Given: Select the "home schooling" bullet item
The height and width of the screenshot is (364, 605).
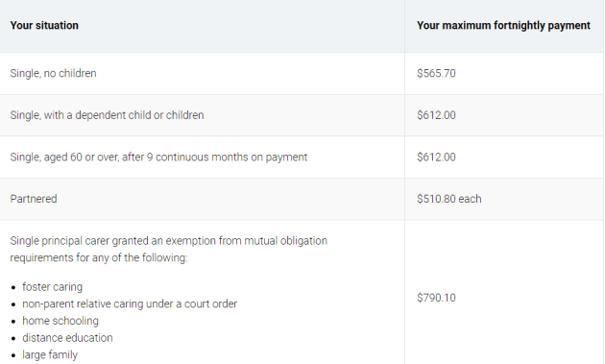Looking at the screenshot, I should [60, 321].
